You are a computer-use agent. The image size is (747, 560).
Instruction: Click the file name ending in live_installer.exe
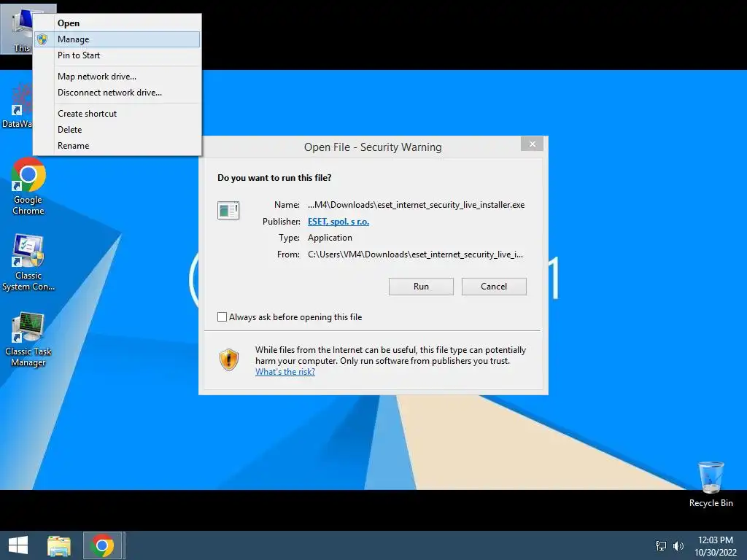click(416, 205)
